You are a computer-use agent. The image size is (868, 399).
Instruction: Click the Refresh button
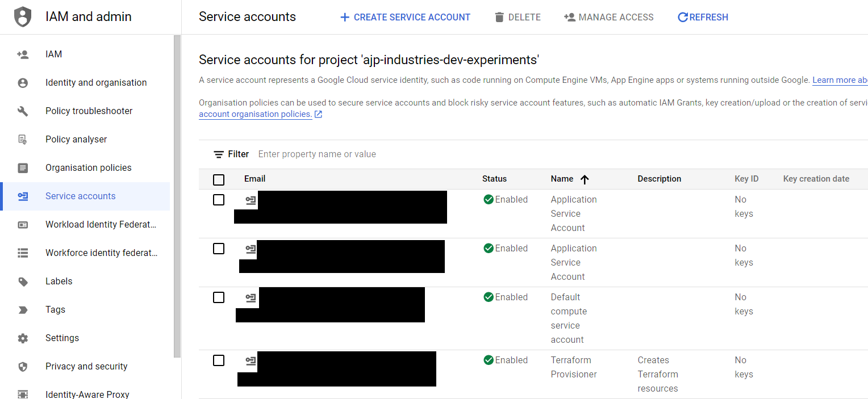click(x=703, y=18)
